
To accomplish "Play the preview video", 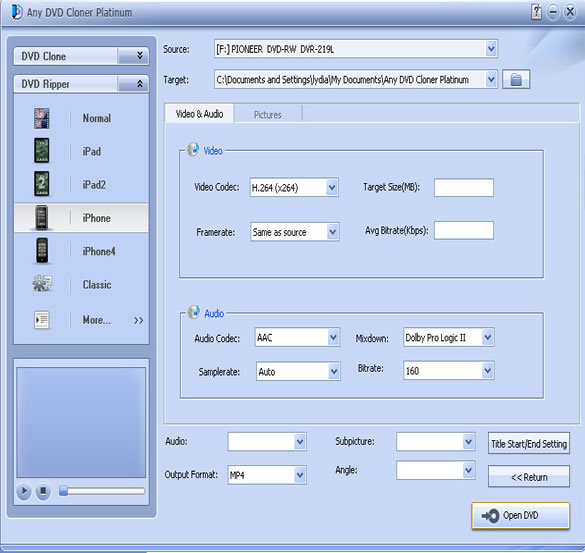I will (24, 491).
